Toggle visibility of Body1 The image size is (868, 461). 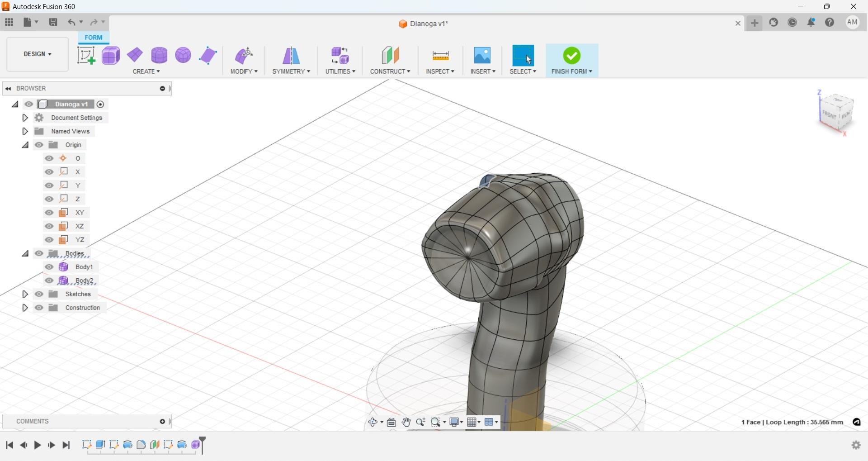49,267
